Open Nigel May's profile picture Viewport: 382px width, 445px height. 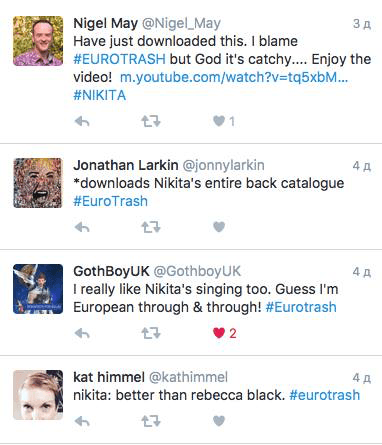pyautogui.click(x=38, y=41)
